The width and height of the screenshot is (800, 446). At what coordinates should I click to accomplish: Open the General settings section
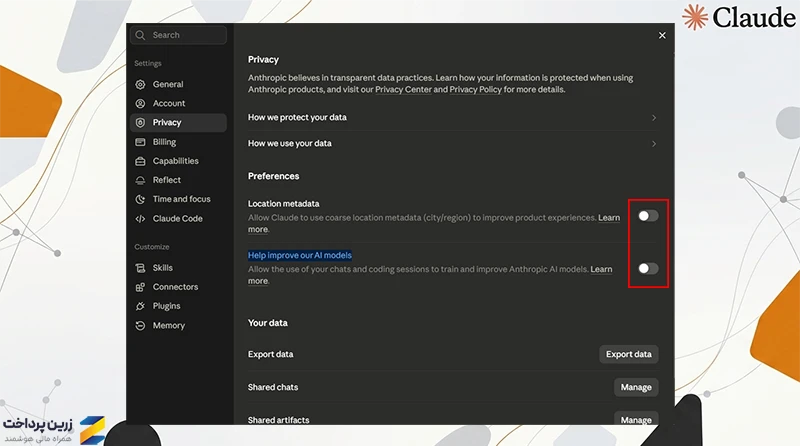(178, 84)
